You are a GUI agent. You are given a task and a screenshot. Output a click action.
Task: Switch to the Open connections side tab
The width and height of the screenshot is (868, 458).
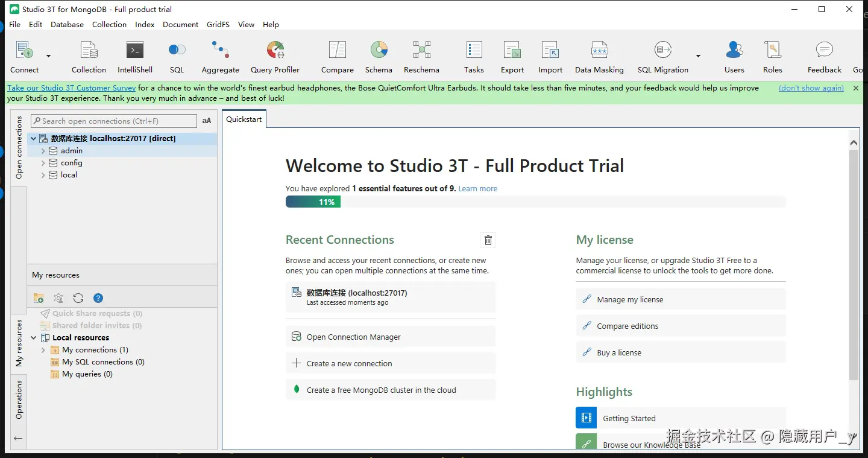point(19,147)
